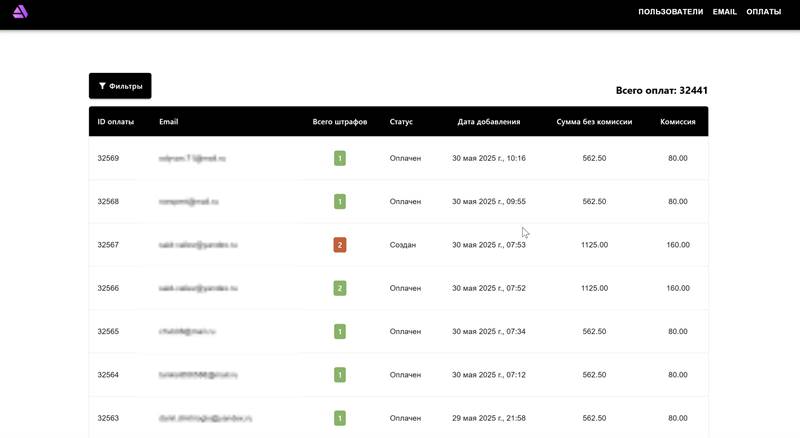
Task: Go to the Пользователи menu section
Action: (670, 12)
